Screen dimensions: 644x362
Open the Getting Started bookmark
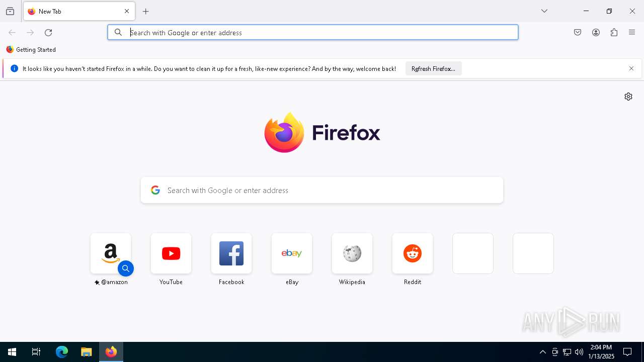(31, 50)
